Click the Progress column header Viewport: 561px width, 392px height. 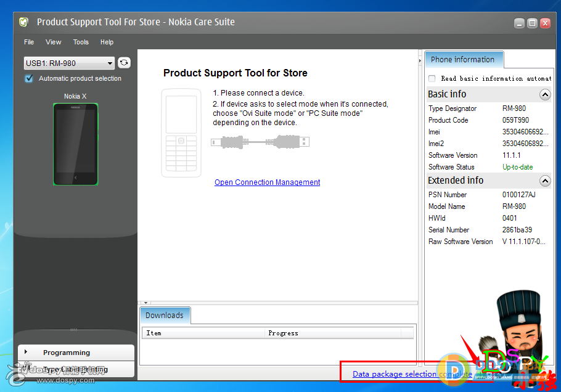point(333,333)
